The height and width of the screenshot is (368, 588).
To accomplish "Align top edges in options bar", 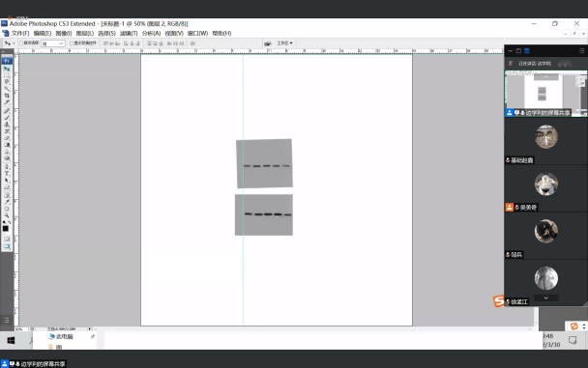I will tap(105, 43).
